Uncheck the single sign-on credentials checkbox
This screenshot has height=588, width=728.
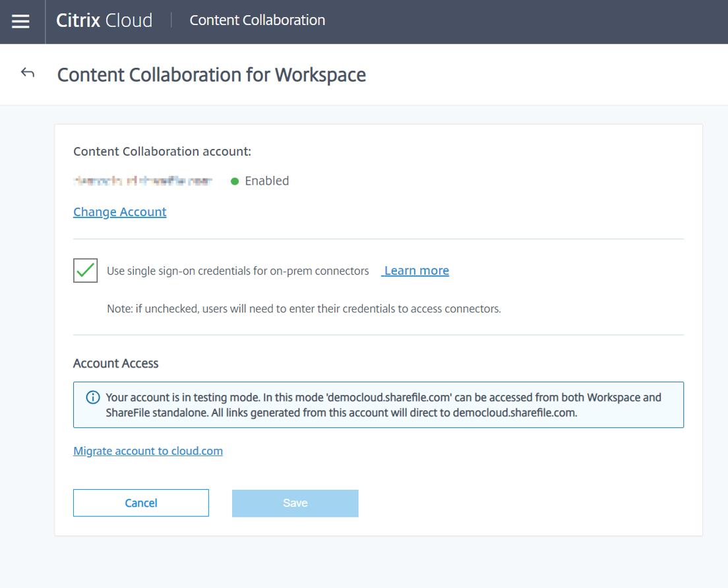point(86,270)
